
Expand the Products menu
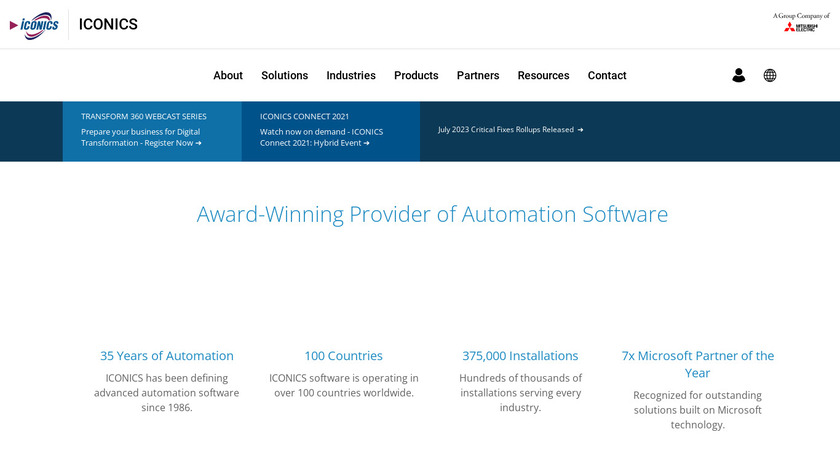(416, 75)
